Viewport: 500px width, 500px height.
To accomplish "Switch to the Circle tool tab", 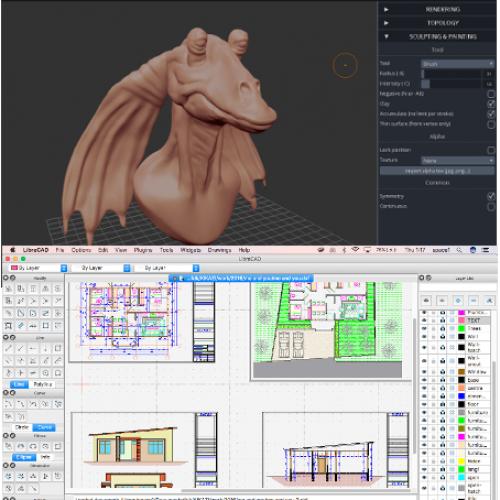I will (x=22, y=427).
